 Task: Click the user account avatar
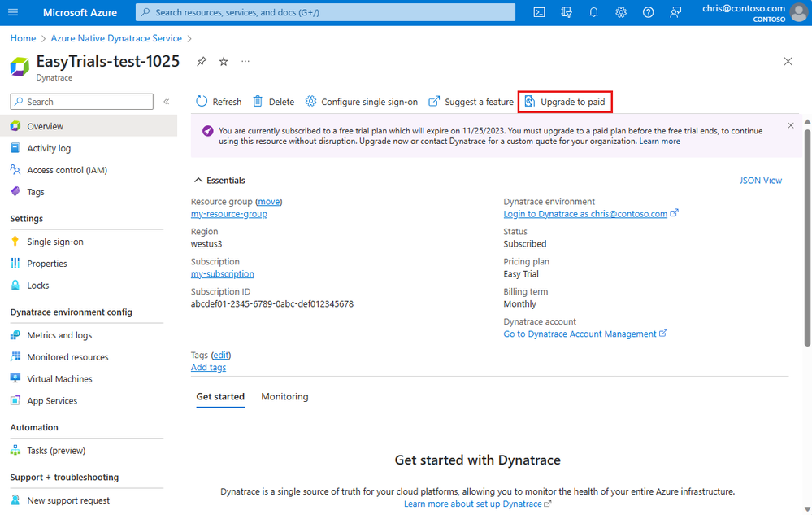click(799, 12)
